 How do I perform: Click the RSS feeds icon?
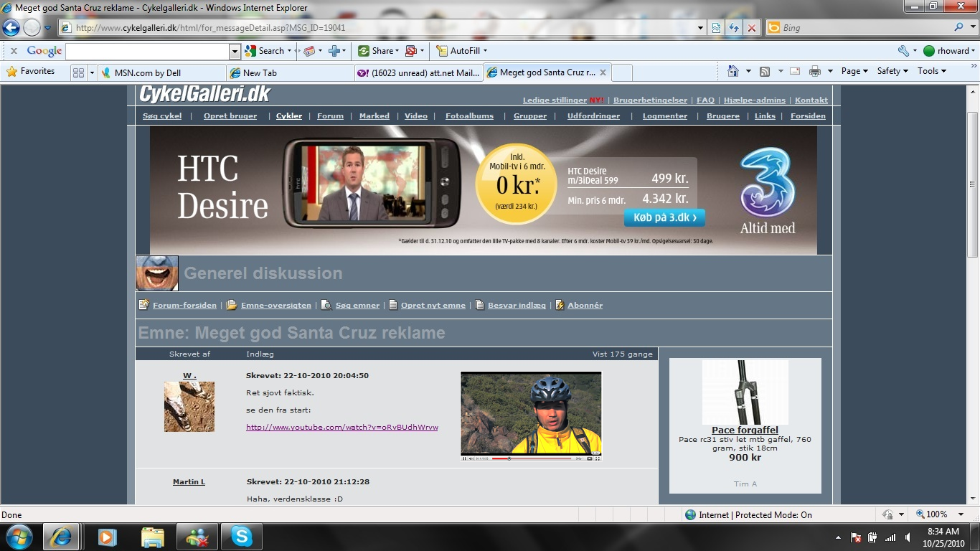[765, 71]
